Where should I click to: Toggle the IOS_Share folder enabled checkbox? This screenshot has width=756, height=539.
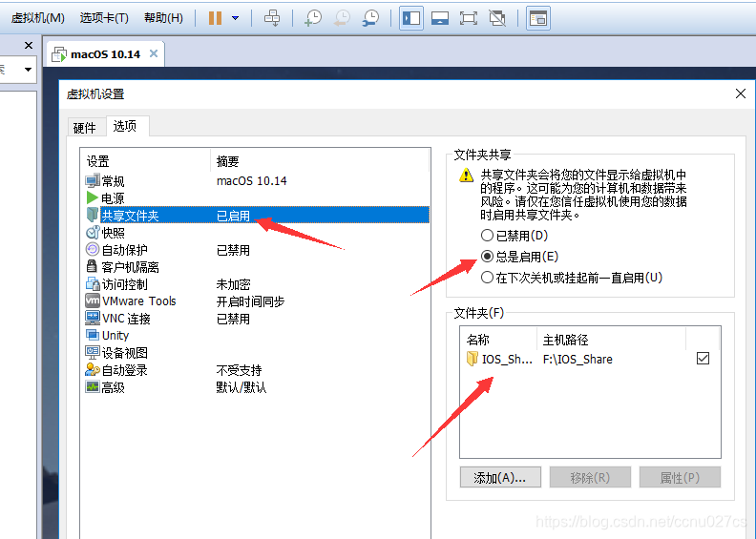tap(703, 359)
